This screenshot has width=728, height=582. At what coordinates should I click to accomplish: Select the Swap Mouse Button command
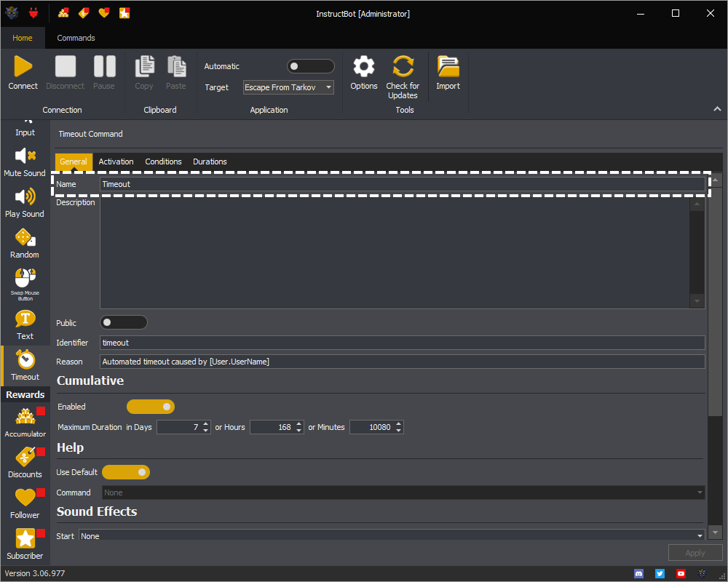coord(25,284)
